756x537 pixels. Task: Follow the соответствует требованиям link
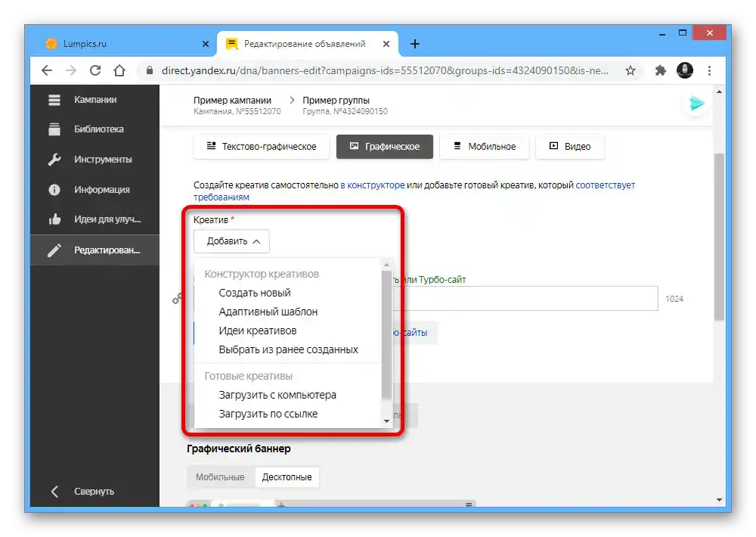pyautogui.click(x=605, y=185)
